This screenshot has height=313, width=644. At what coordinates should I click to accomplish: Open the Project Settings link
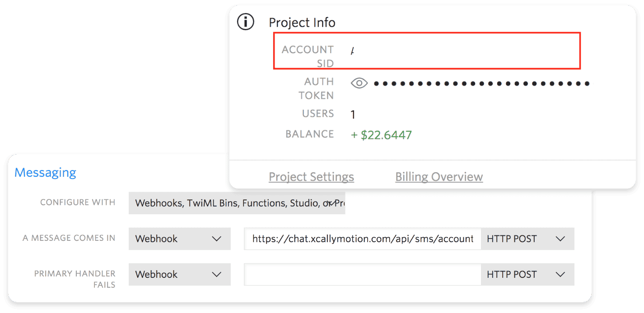[311, 177]
